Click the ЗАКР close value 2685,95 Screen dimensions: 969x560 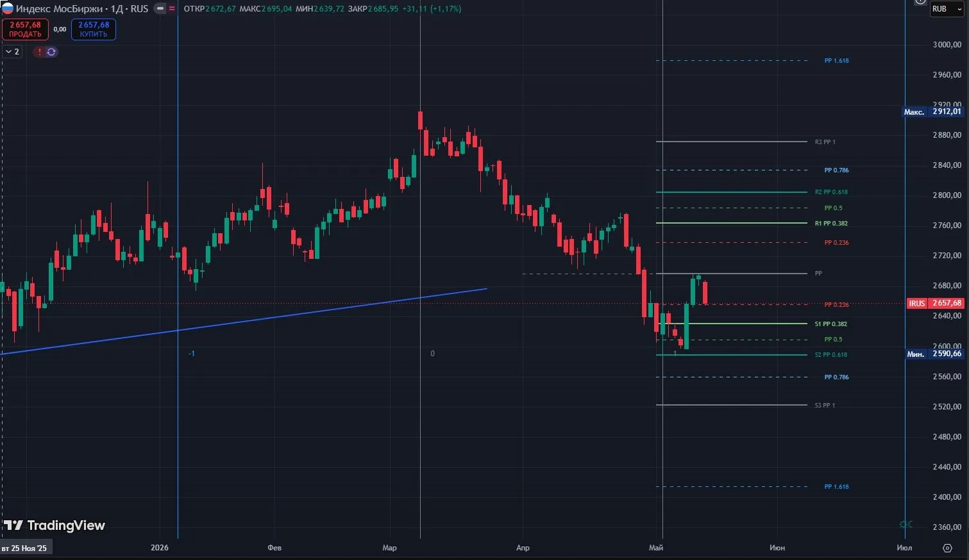click(x=383, y=9)
